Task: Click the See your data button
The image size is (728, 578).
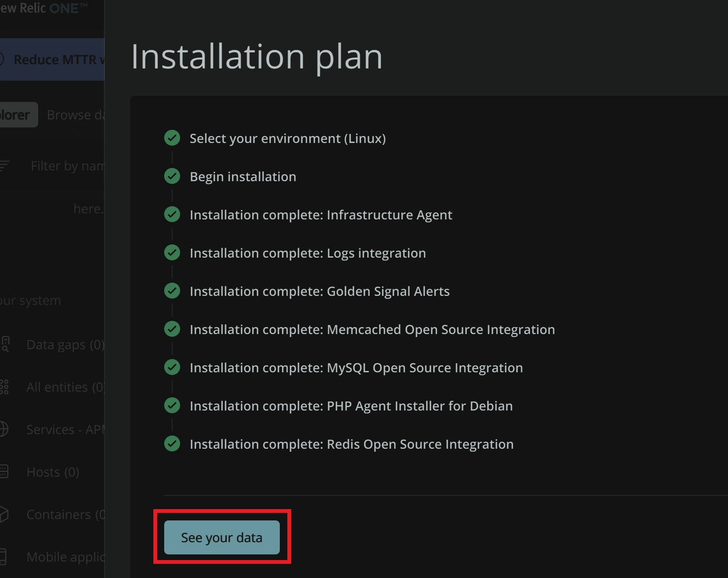Action: (x=222, y=537)
